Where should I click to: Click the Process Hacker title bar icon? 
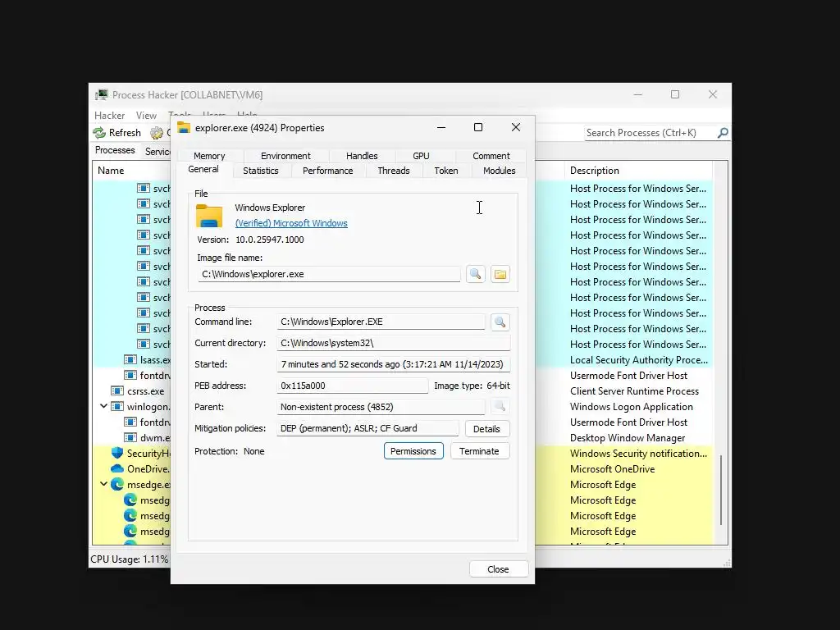coord(101,95)
